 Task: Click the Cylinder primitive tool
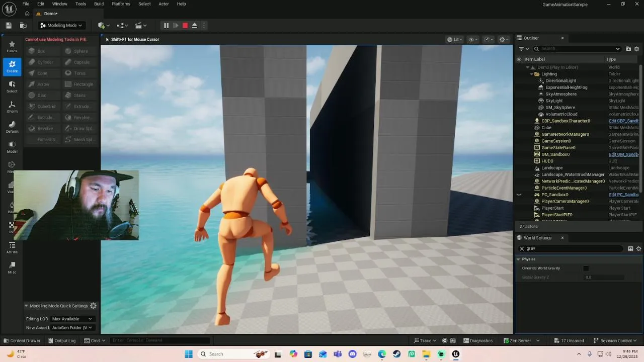(x=42, y=62)
